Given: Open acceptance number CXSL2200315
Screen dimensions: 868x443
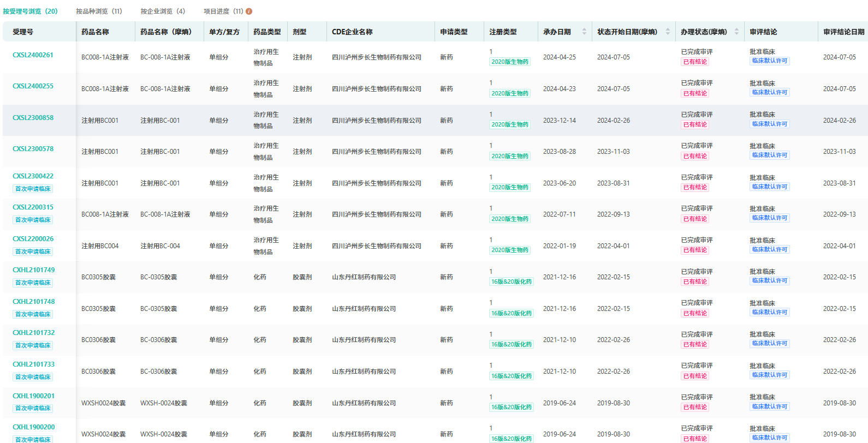Looking at the screenshot, I should tap(33, 207).
